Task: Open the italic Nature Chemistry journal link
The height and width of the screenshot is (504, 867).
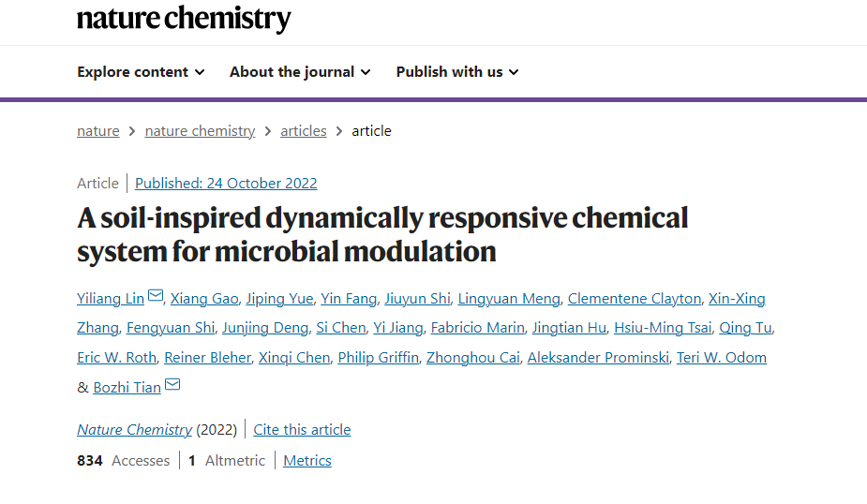Action: [x=134, y=429]
